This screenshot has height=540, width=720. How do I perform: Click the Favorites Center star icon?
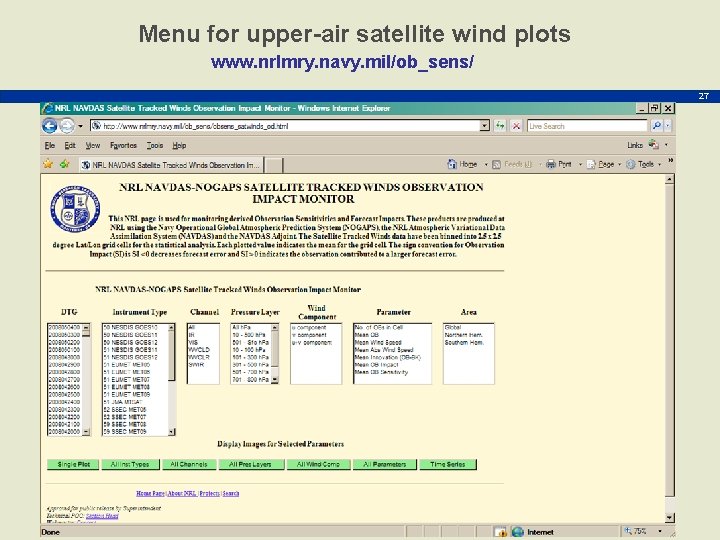pyautogui.click(x=48, y=164)
